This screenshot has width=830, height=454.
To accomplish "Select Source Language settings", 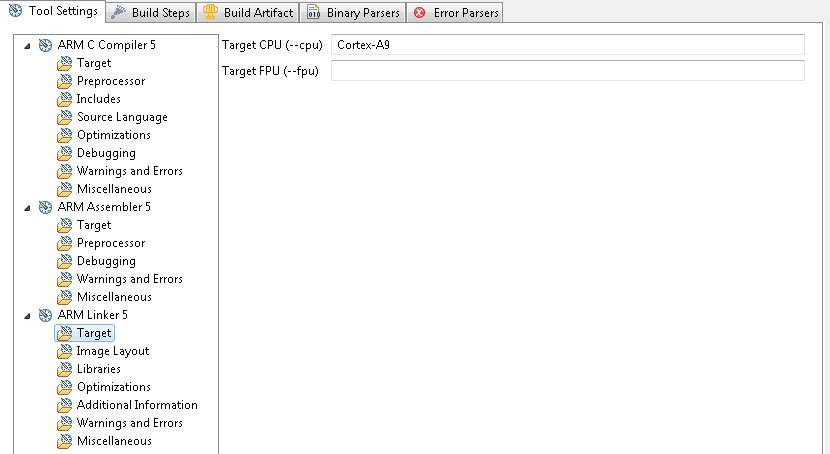I will coord(122,117).
